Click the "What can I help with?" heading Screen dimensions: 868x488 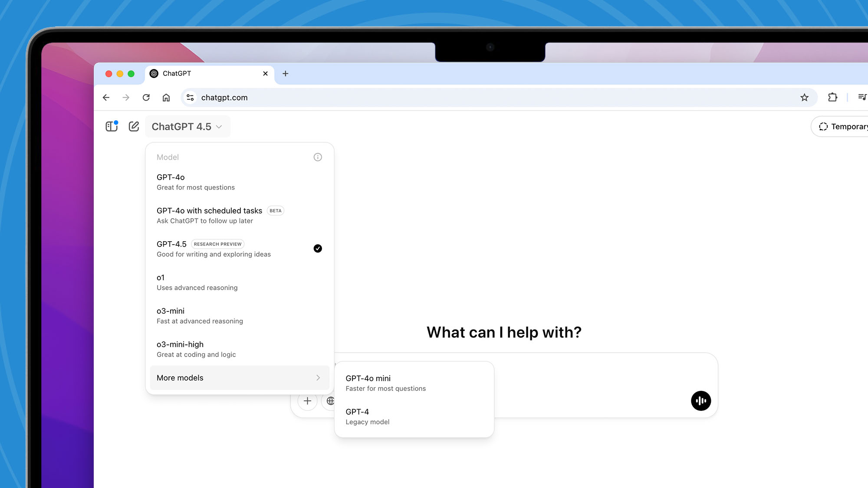[x=504, y=332]
